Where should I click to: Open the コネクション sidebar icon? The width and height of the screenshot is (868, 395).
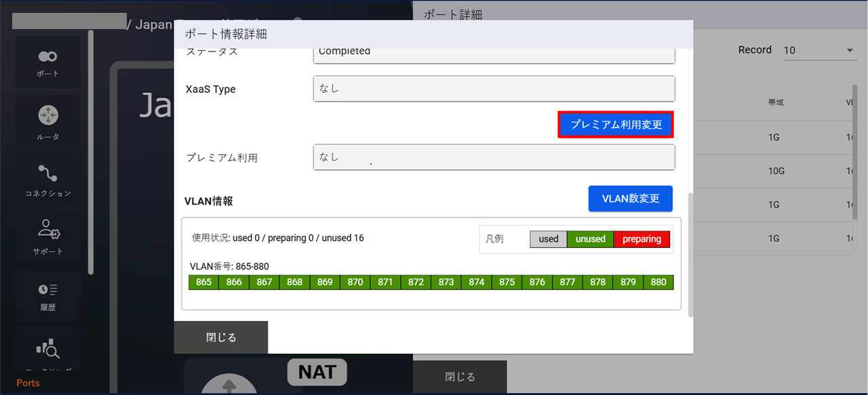coord(47,179)
